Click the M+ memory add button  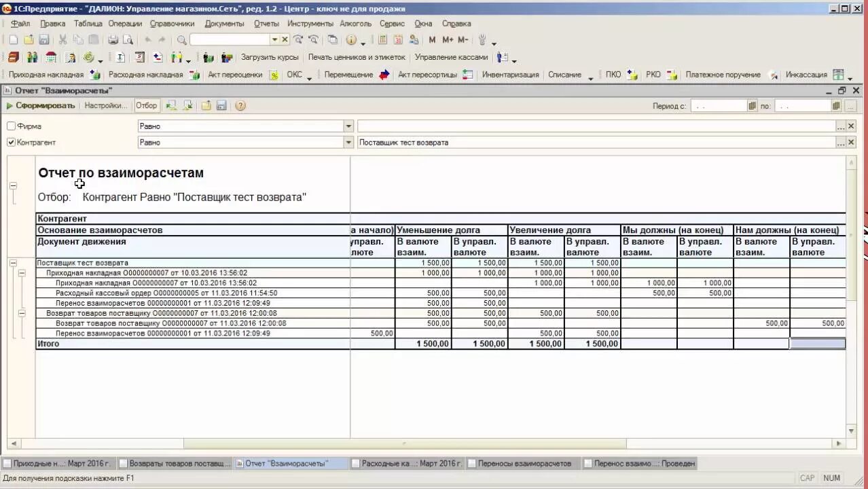[x=448, y=40]
